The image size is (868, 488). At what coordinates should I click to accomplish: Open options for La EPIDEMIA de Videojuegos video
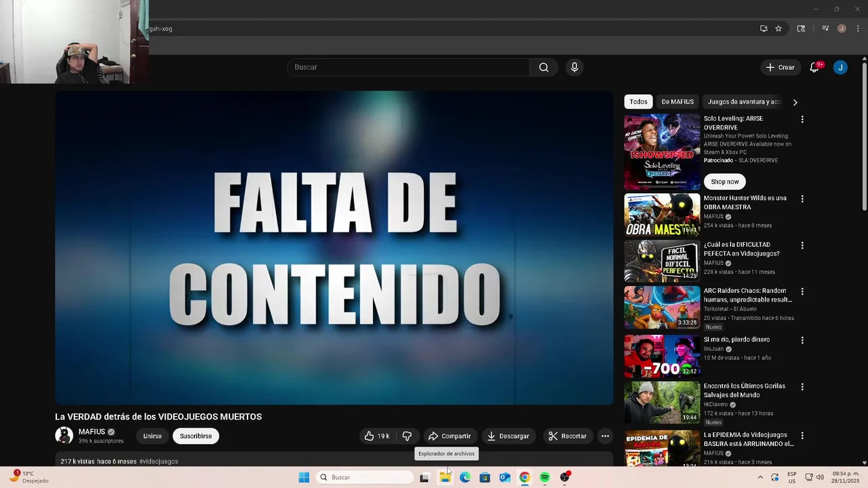(x=802, y=436)
